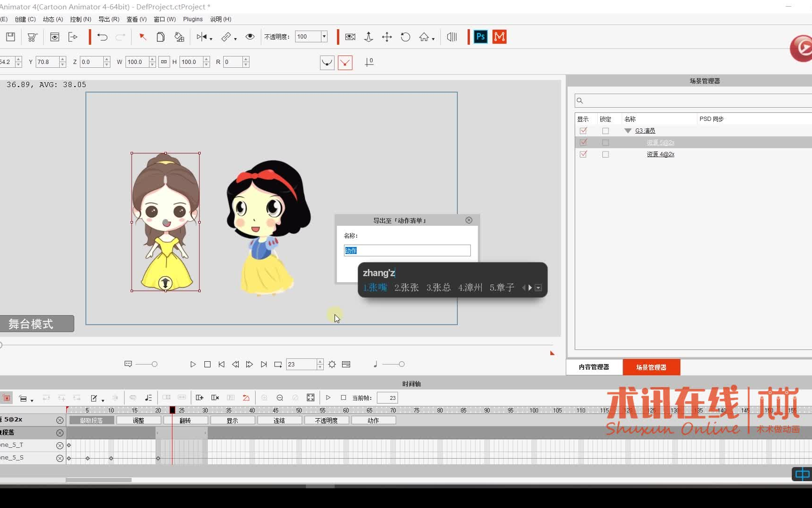812x508 pixels.
Task: Adjust the volume slider handle
Action: [401, 364]
